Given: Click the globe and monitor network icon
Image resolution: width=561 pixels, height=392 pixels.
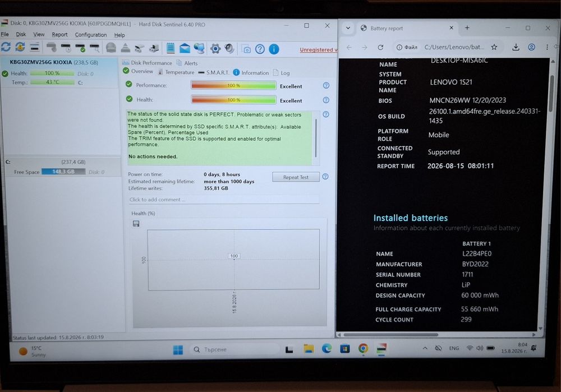Looking at the screenshot, I should pyautogui.click(x=199, y=48).
